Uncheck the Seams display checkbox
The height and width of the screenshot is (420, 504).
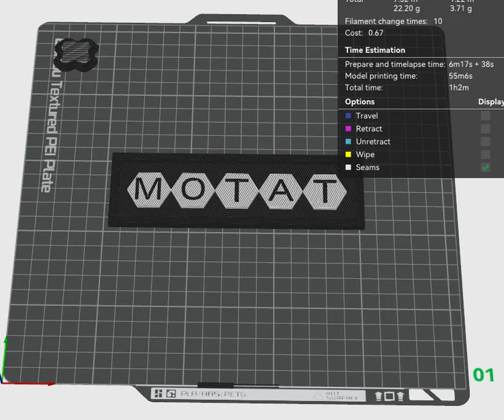point(485,167)
